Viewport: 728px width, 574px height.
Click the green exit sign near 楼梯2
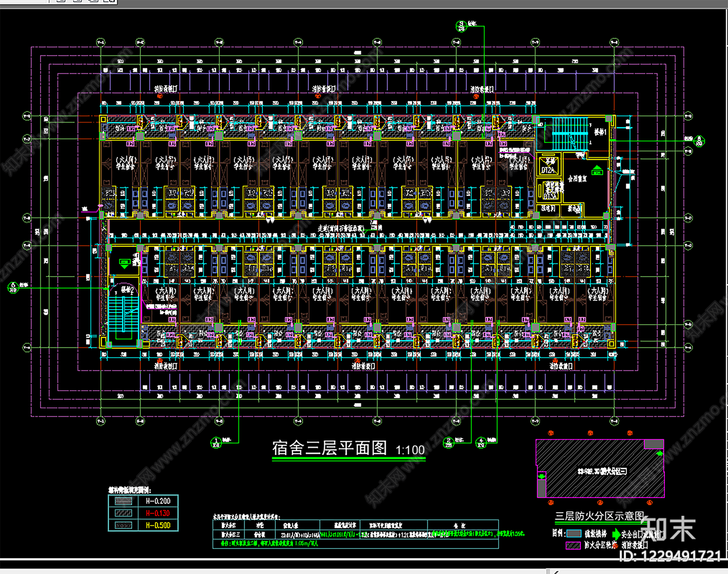(x=124, y=263)
